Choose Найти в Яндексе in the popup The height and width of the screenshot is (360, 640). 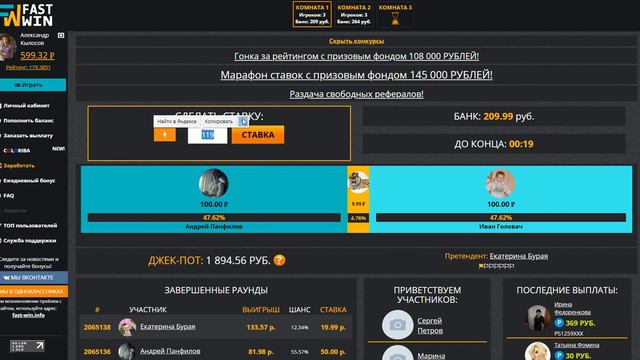click(x=177, y=121)
